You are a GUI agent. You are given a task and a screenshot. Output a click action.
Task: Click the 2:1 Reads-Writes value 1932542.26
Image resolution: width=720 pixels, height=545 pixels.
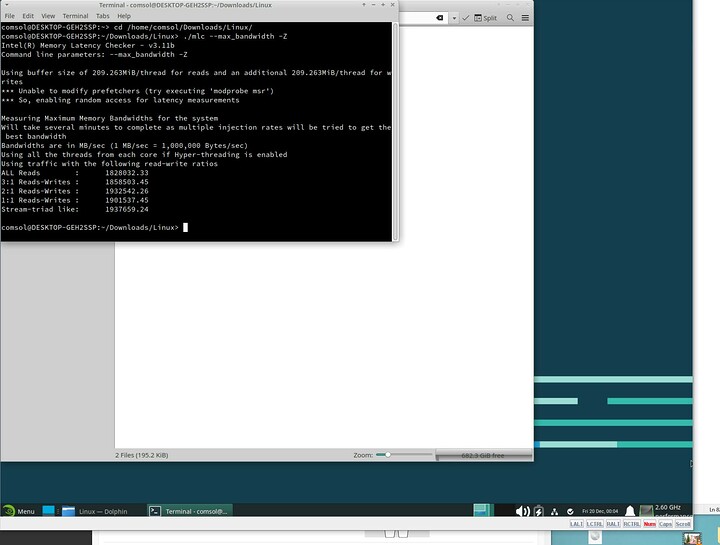point(127,191)
